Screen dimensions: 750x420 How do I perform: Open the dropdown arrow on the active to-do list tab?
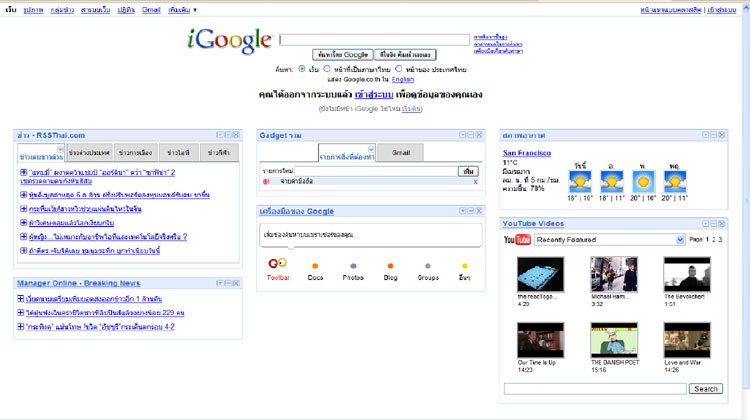[371, 149]
